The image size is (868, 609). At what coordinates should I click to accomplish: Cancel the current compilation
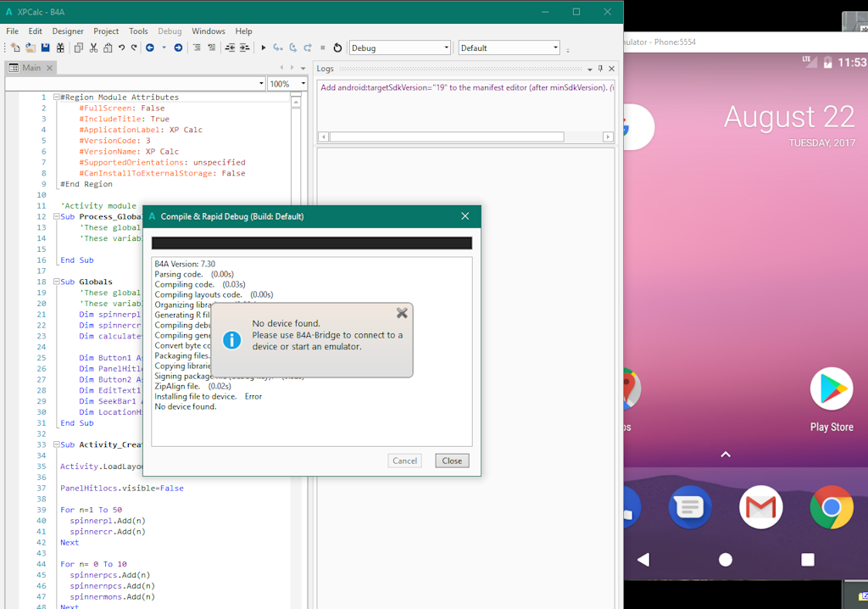coord(404,461)
